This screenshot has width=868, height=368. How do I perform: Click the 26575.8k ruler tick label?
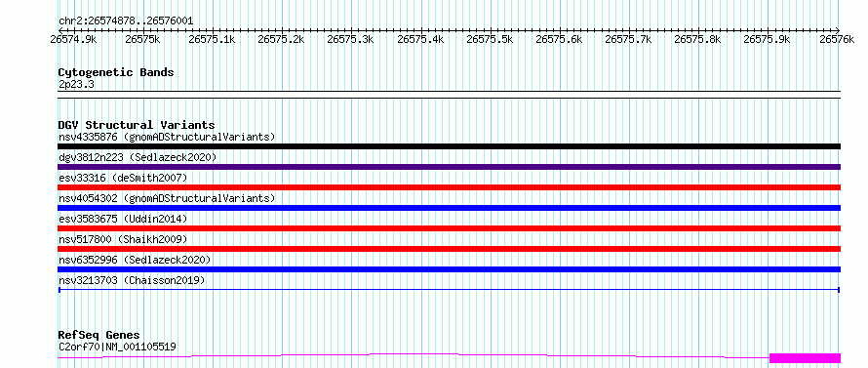pyautogui.click(x=698, y=39)
